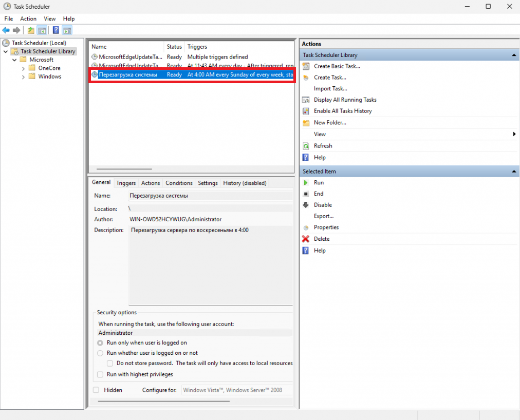Click the green Run arrow icon

pyautogui.click(x=306, y=183)
